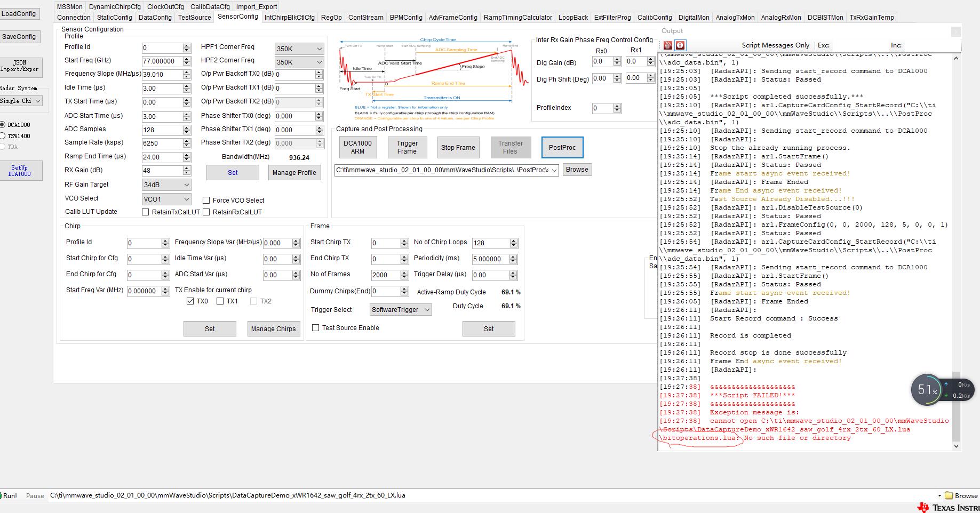Click the 'Record is completed' log line
980x513 pixels.
(x=750, y=335)
